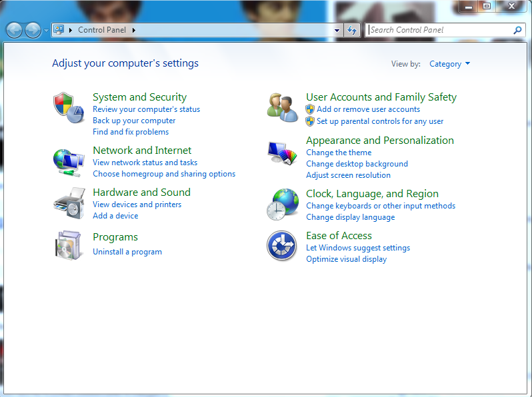Open the Ease of Access heading
The height and width of the screenshot is (397, 532).
click(x=339, y=236)
